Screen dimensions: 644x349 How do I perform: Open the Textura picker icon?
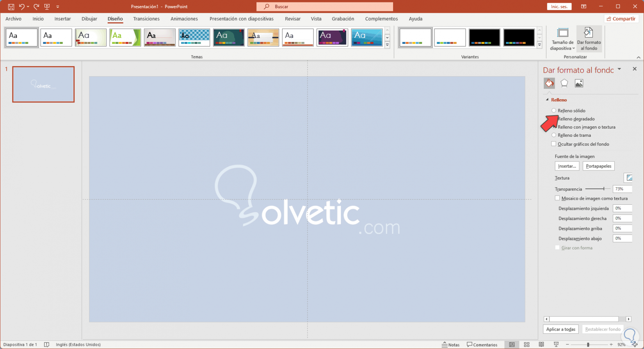click(x=629, y=178)
